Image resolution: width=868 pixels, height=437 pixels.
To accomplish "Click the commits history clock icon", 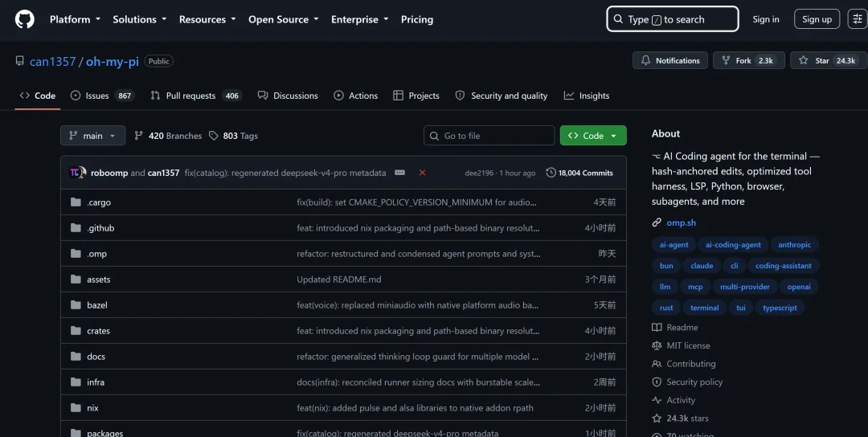I will click(551, 173).
